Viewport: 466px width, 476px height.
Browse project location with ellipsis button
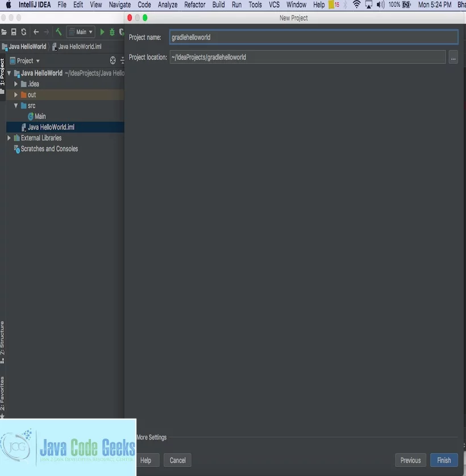pyautogui.click(x=453, y=57)
